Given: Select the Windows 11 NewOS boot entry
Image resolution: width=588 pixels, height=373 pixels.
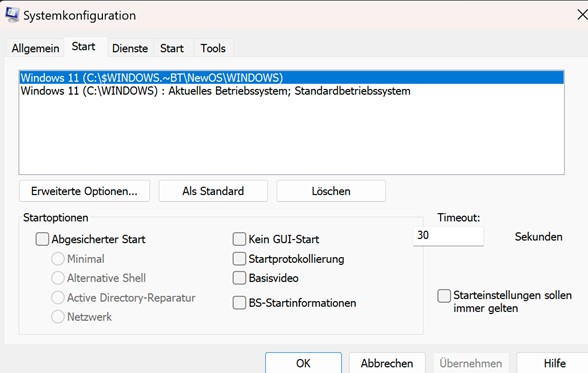Looking at the screenshot, I should 291,78.
